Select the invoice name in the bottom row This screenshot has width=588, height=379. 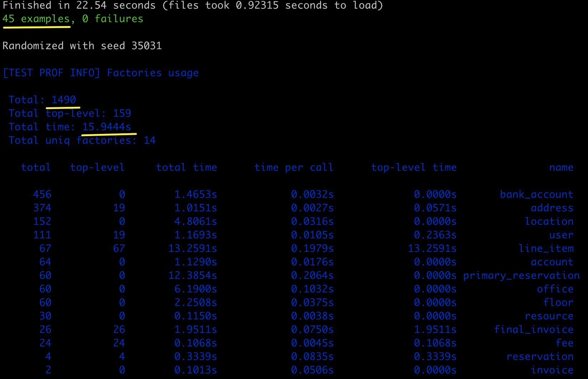point(552,371)
